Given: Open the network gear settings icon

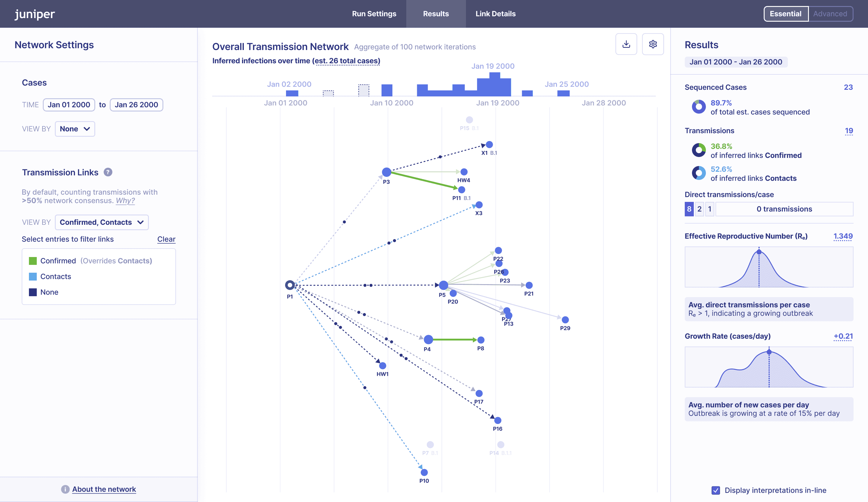Looking at the screenshot, I should (x=653, y=44).
